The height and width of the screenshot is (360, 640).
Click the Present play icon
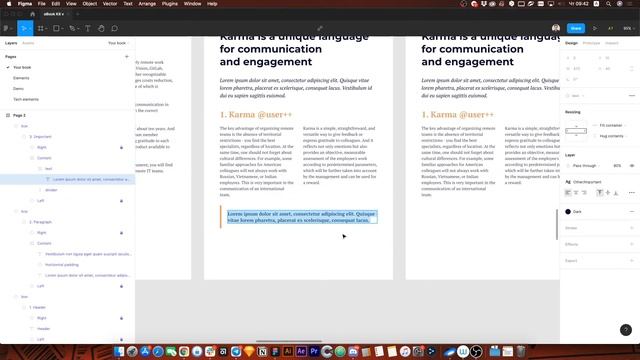(x=595, y=28)
